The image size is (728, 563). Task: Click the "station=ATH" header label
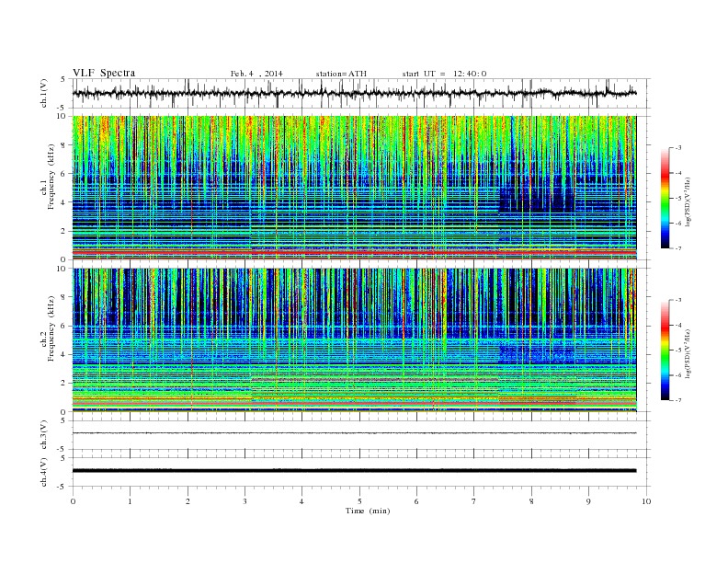pyautogui.click(x=341, y=74)
